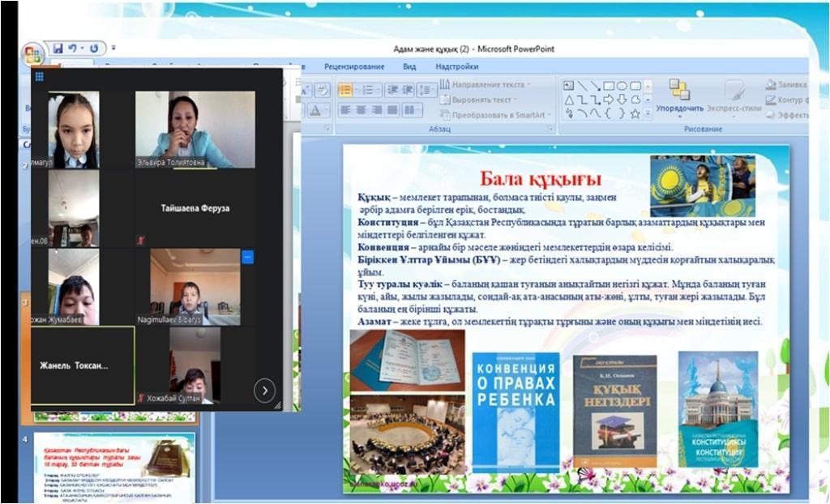Open more options on Nagimullaev Bibarys video

(247, 256)
